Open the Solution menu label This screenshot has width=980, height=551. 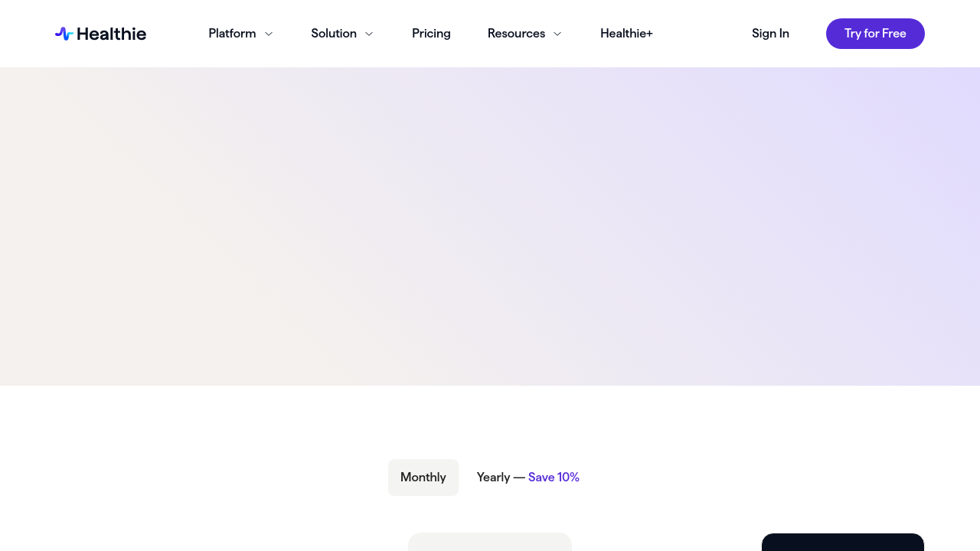point(334,34)
